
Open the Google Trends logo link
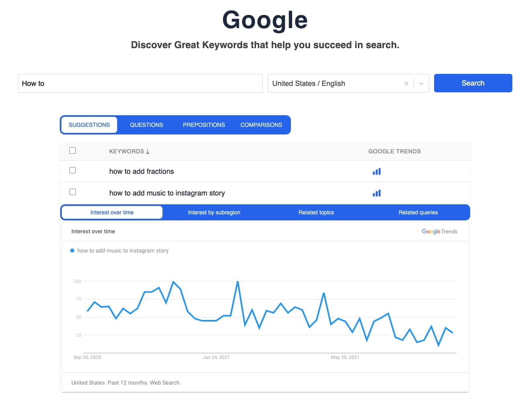pos(439,232)
